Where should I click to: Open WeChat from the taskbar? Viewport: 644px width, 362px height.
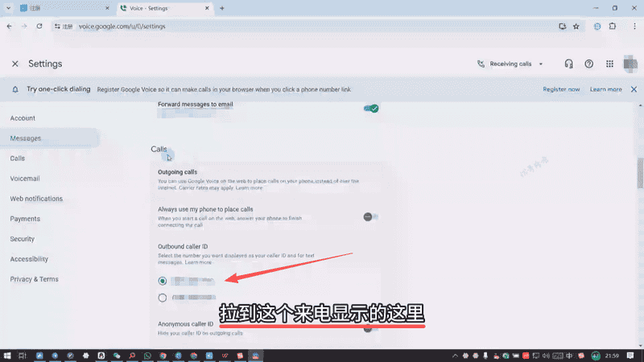117,356
